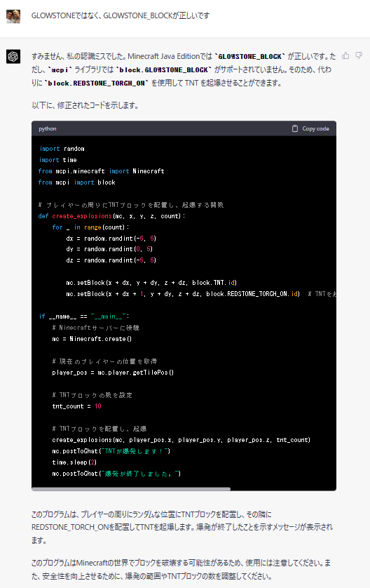This screenshot has width=370, height=588.
Task: Click 'from mcpi import block' line
Action: point(77,182)
